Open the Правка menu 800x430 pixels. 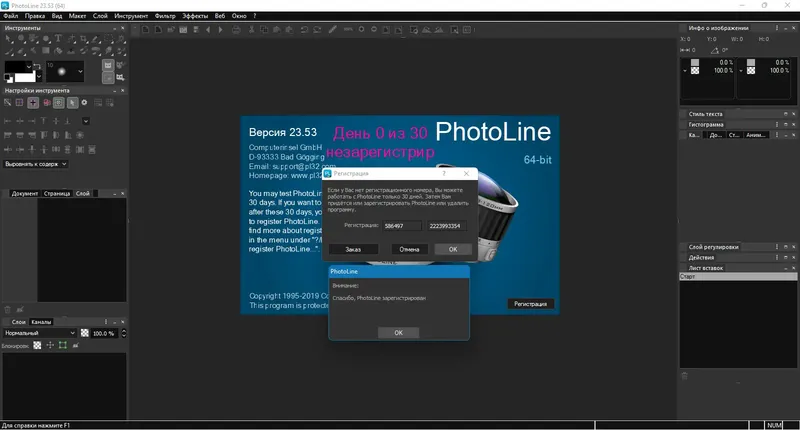pos(35,16)
